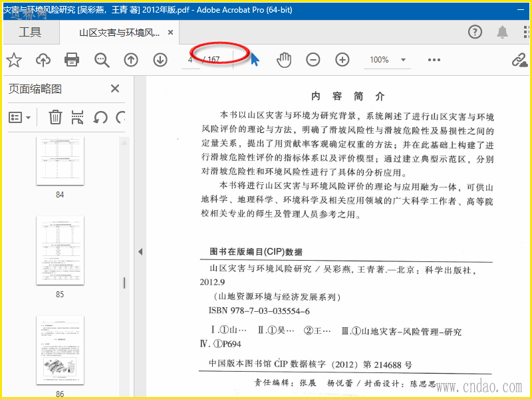
Task: Rotate pages clockwise icon
Action: 120,118
